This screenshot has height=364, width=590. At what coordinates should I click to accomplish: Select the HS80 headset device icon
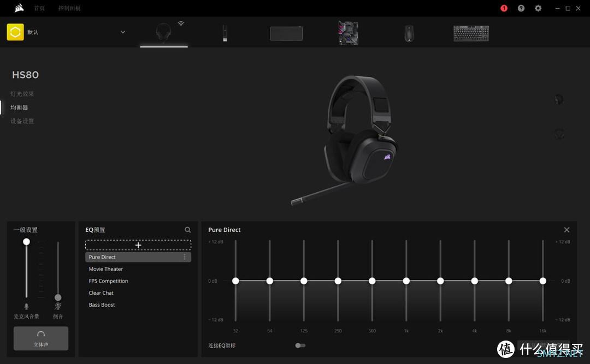(164, 32)
